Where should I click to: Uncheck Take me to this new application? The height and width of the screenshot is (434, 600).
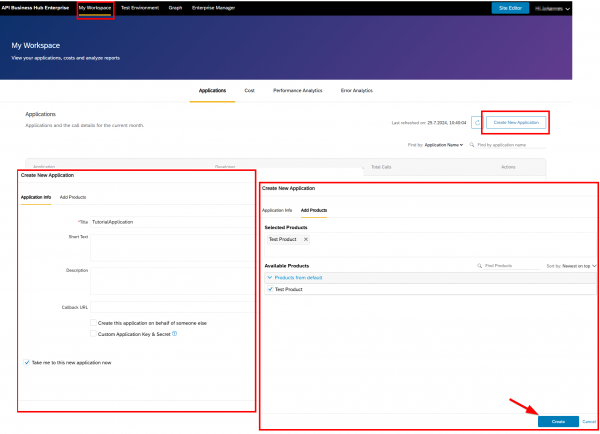[x=26, y=361]
